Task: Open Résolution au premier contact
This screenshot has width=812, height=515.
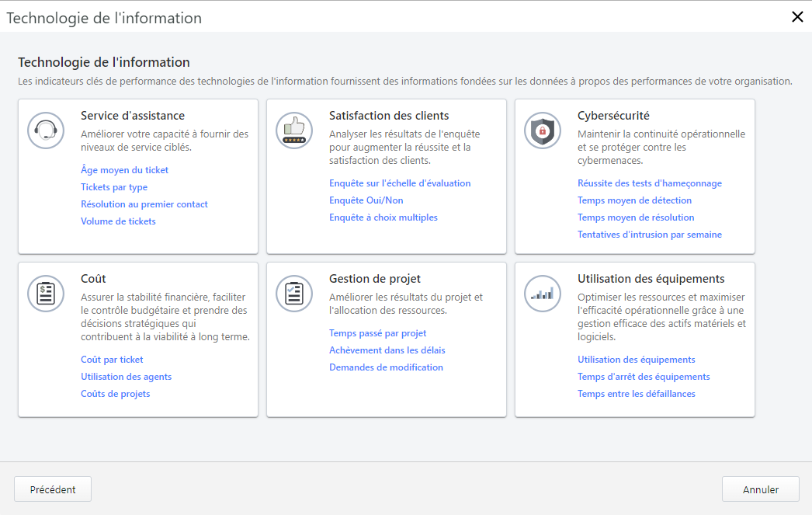Action: (x=144, y=204)
